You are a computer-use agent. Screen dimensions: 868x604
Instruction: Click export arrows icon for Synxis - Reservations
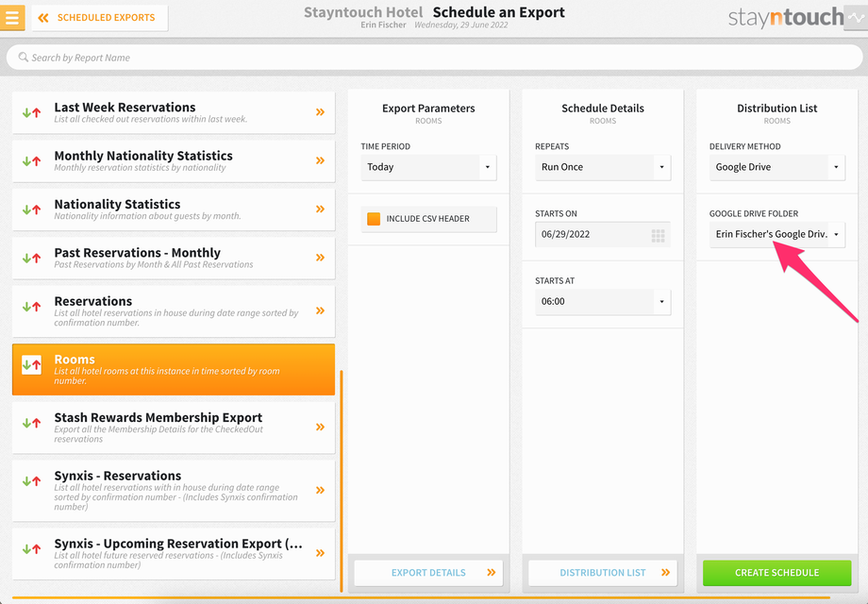pos(31,481)
